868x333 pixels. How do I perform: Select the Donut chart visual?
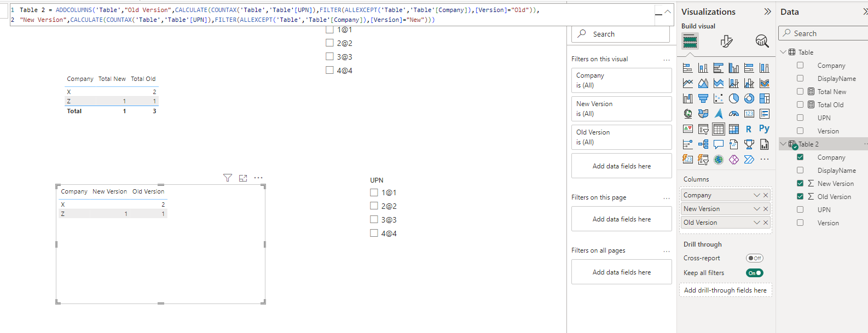[749, 98]
